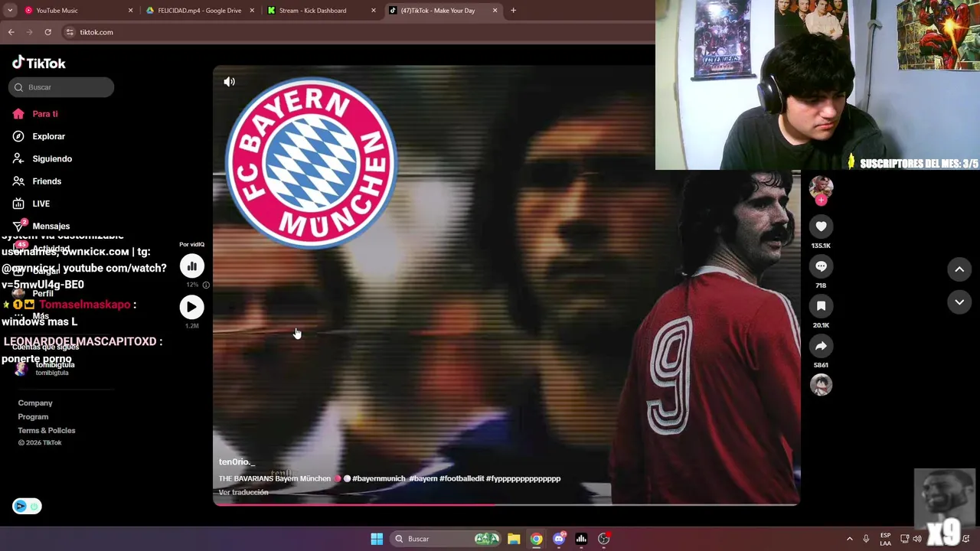980x551 pixels.
Task: Click Ver traducción under the caption
Action: pos(243,492)
